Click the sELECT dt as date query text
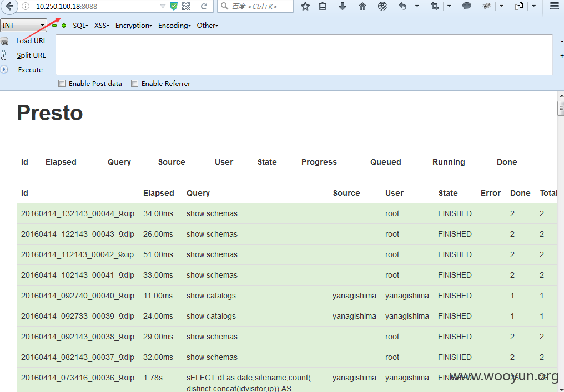This screenshot has width=564, height=392. pyautogui.click(x=249, y=383)
